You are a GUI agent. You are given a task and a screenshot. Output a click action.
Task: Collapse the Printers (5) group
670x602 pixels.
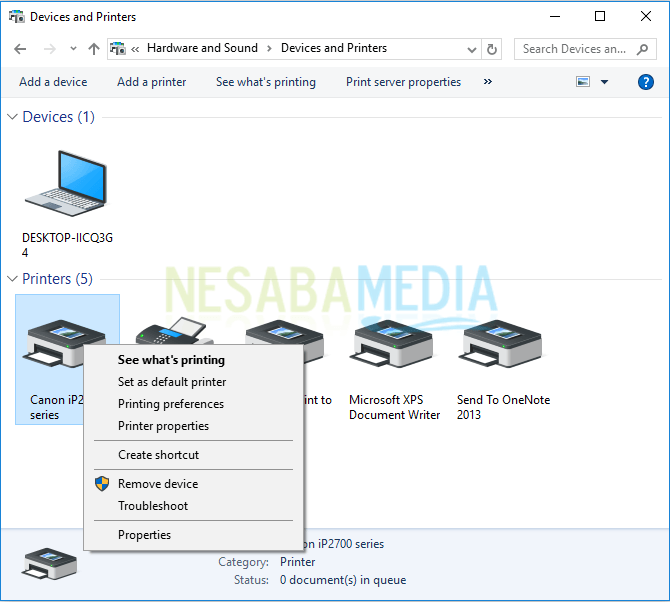coord(12,279)
